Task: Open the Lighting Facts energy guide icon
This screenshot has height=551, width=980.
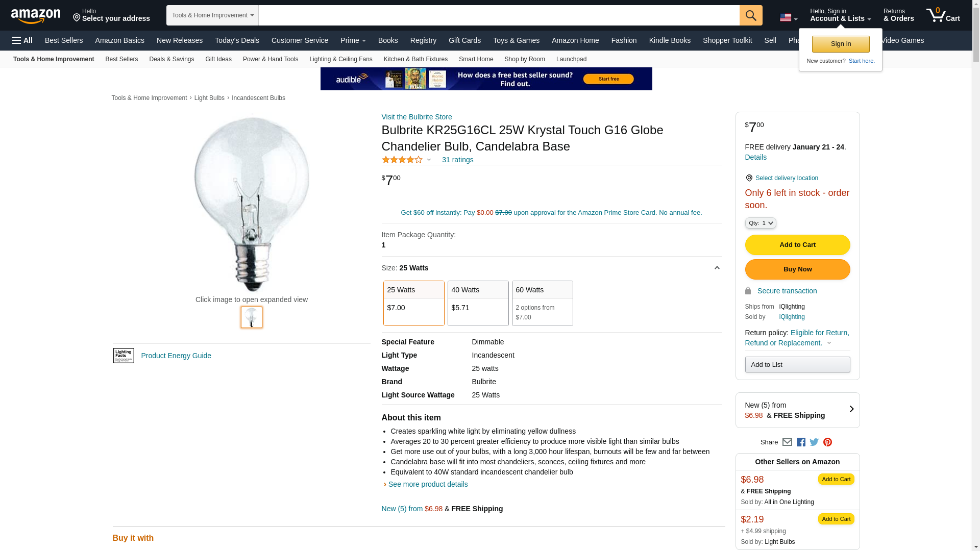Action: (x=124, y=356)
